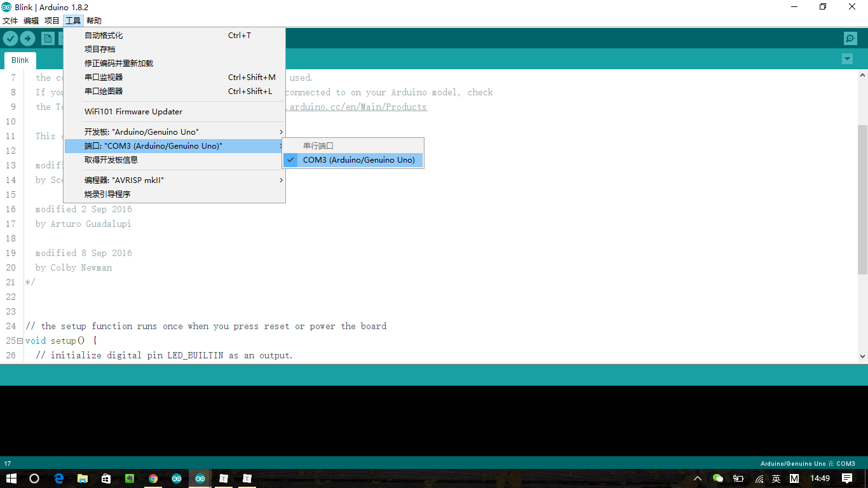This screenshot has width=868, height=488.
Task: Open the Windows Start menu
Action: click(11, 478)
